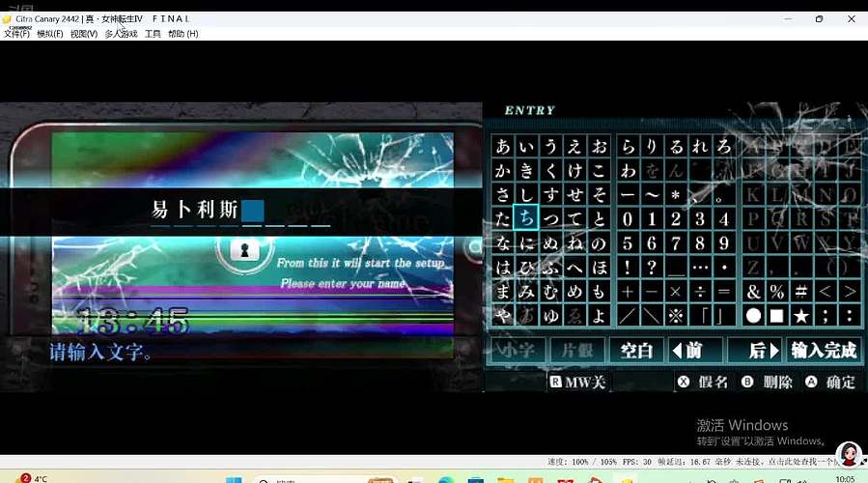The width and height of the screenshot is (868, 483).
Task: Toggle the 片假 katakana mode
Action: 577,350
